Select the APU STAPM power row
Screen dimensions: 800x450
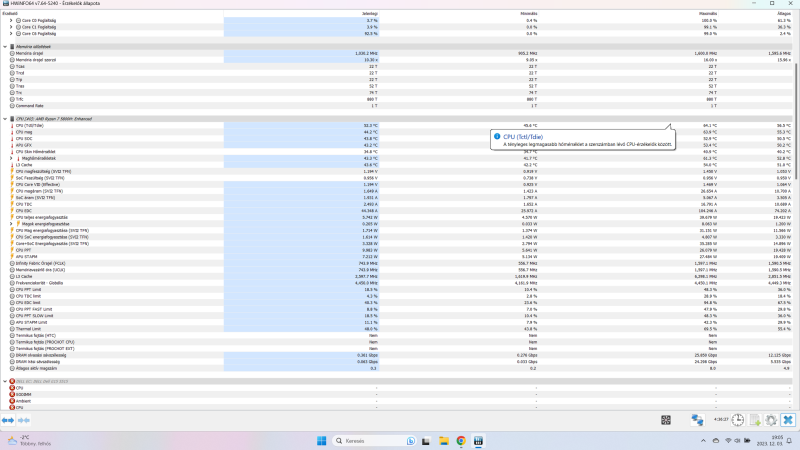point(397,257)
